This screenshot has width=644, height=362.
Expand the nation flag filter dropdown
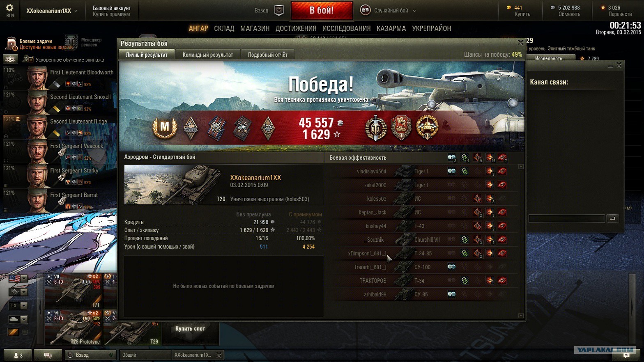point(24,279)
